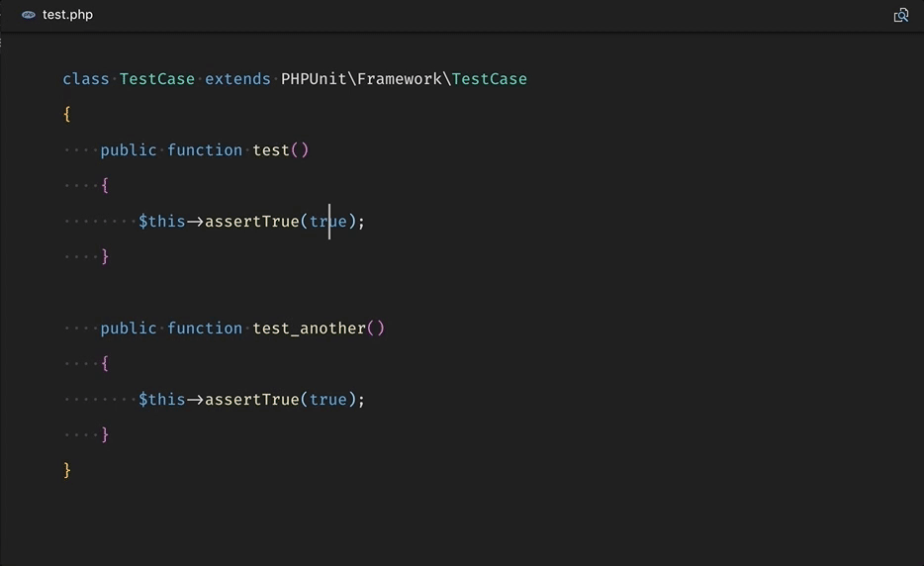Click '$this' in the test() method body
924x566 pixels.
162,222
